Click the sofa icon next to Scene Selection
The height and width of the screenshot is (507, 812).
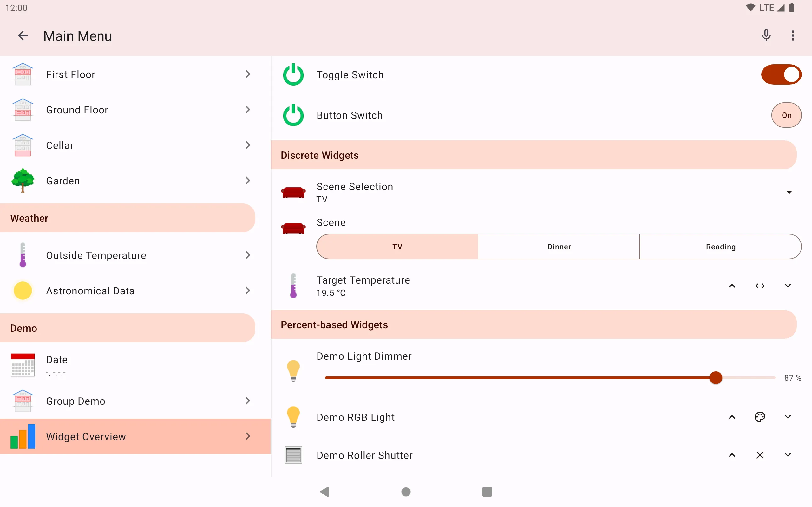(x=293, y=192)
